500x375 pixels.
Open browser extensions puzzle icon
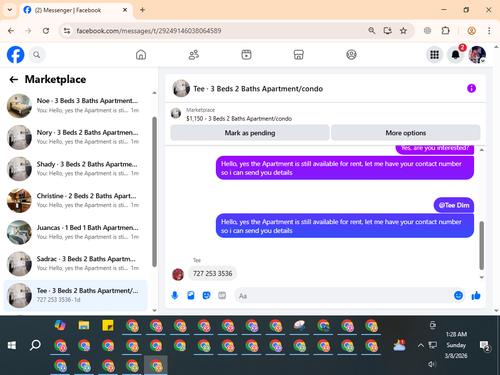tap(445, 31)
